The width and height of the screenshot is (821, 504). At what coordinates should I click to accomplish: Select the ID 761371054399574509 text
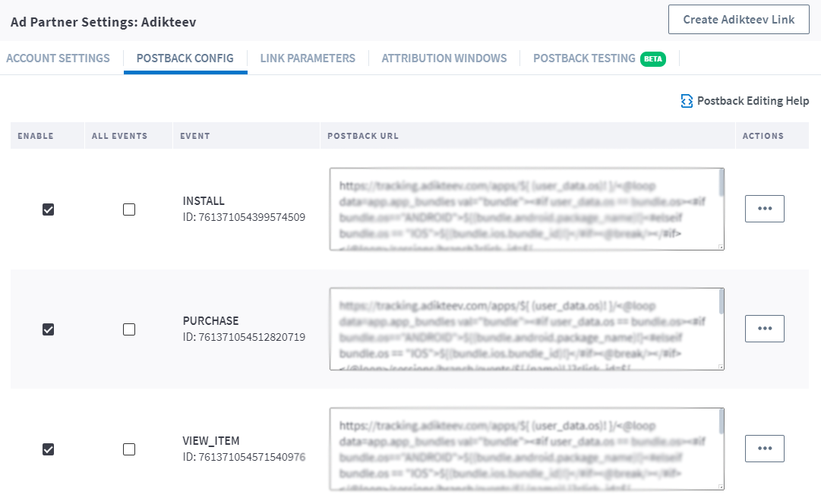[244, 217]
